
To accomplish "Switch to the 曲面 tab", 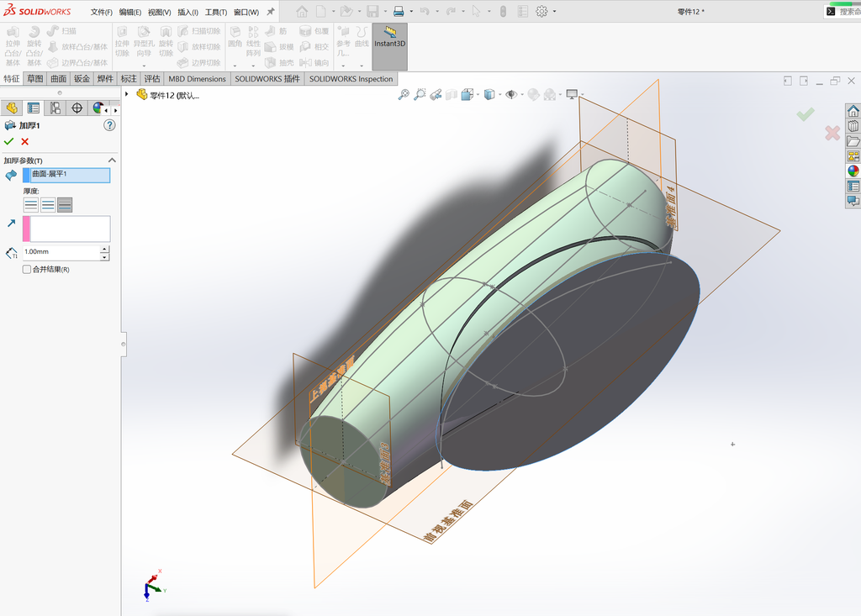I will pos(58,78).
